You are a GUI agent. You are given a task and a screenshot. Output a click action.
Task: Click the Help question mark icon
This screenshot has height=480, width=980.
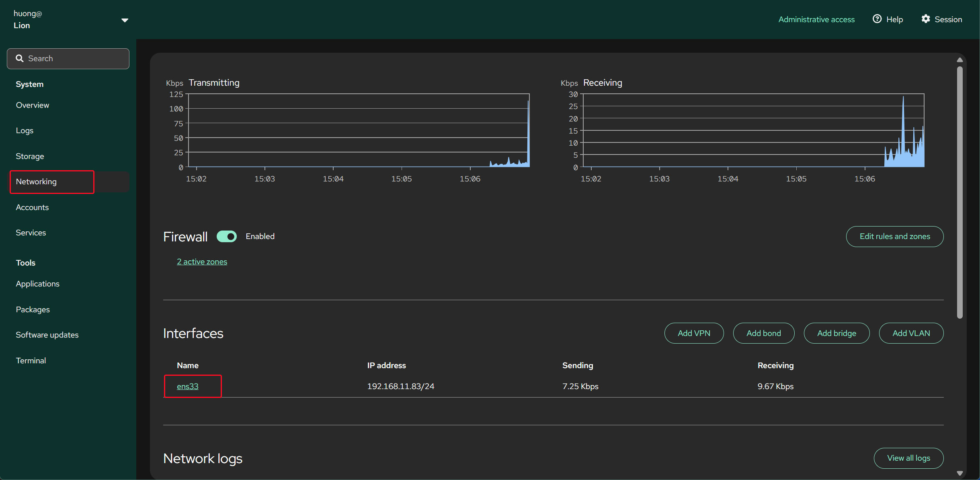coord(877,19)
